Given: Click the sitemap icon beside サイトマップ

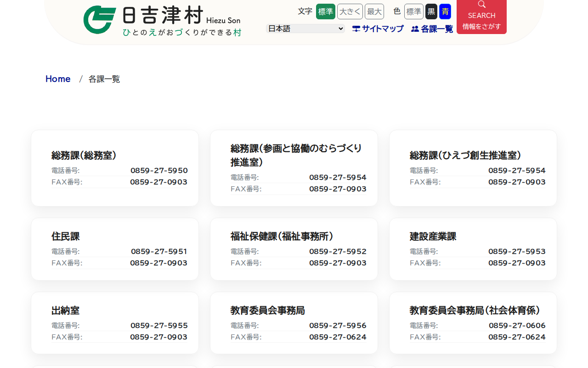Looking at the screenshot, I should click(x=356, y=29).
